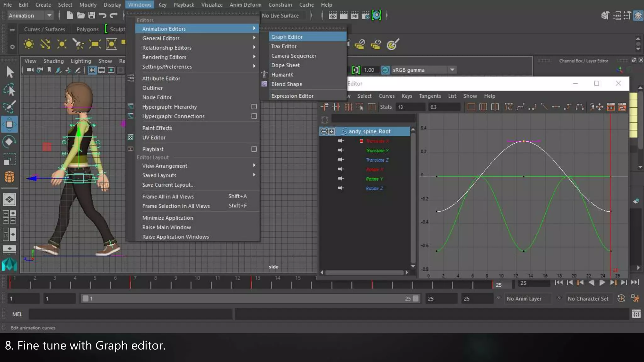
Task: Select Translate Y curve channel
Action: point(377,151)
